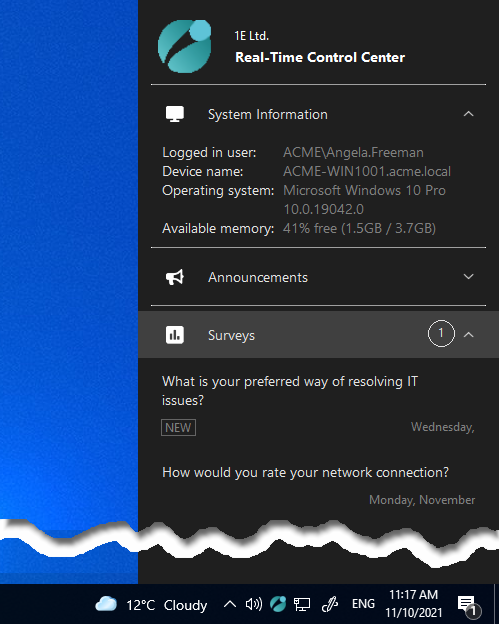499x624 pixels.
Task: Collapse the System Information section chevron
Action: point(469,114)
